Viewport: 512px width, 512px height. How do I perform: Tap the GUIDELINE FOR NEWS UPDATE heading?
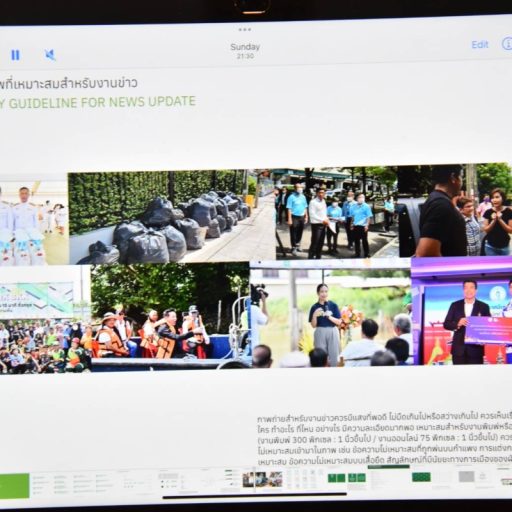(x=102, y=102)
